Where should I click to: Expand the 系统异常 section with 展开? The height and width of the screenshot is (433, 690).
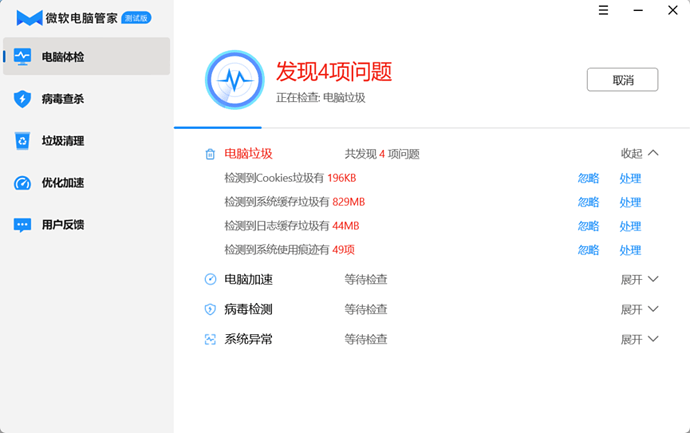coord(631,339)
